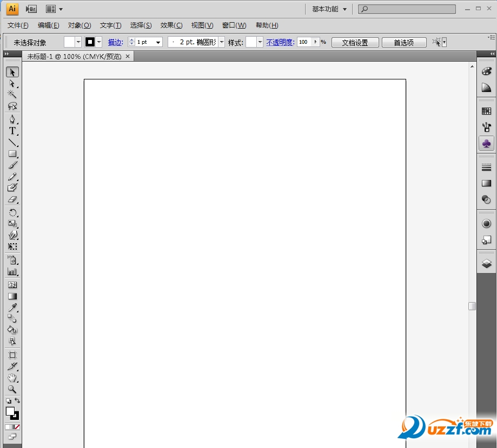Select the Line Segment tool
The image size is (497, 448).
(x=12, y=142)
